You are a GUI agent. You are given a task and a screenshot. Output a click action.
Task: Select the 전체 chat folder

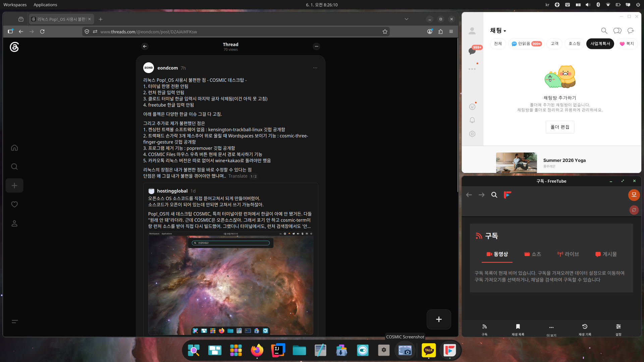[498, 44]
